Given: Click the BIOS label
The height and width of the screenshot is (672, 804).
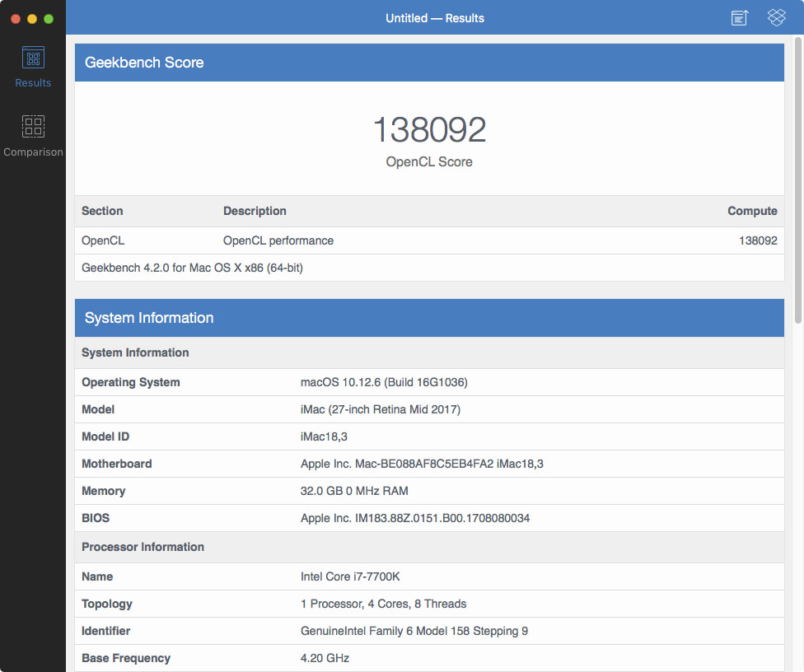Looking at the screenshot, I should pyautogui.click(x=96, y=518).
